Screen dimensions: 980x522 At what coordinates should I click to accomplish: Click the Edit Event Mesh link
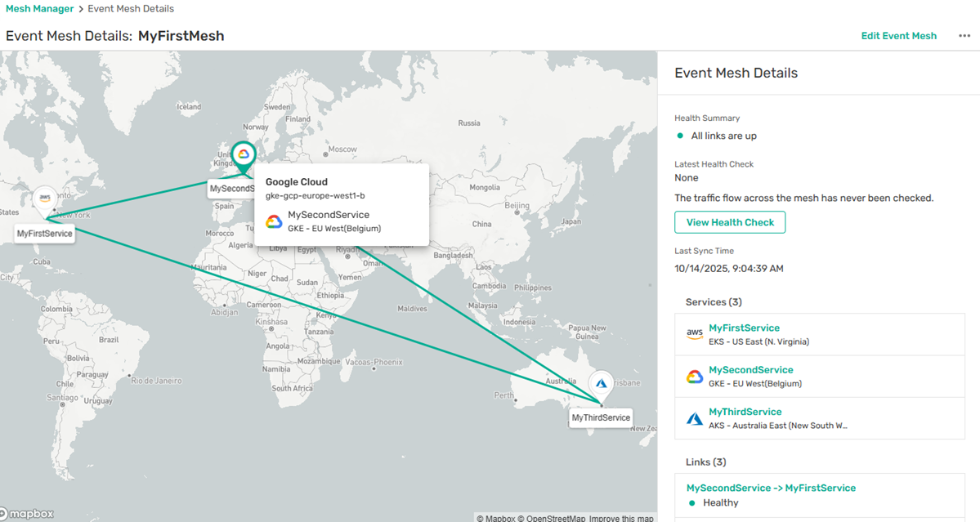(898, 36)
